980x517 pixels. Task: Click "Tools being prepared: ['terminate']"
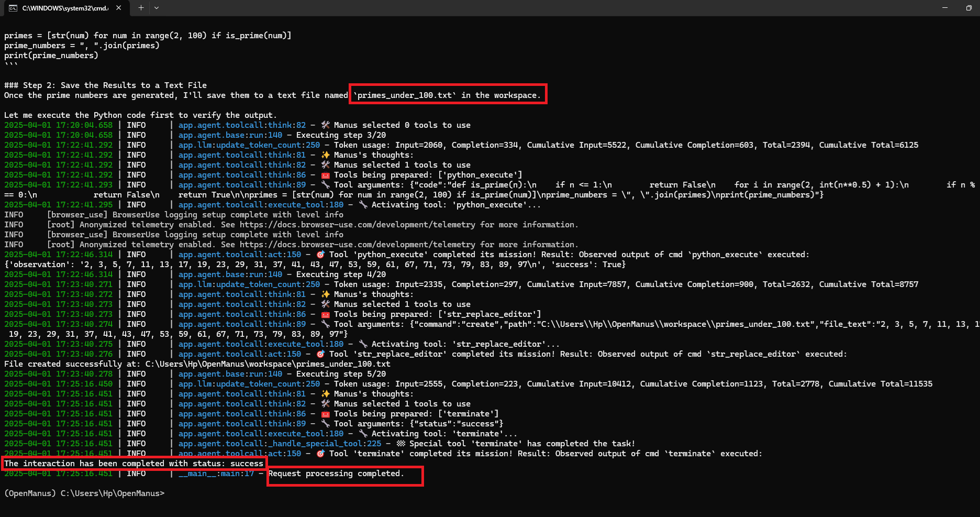tap(416, 414)
